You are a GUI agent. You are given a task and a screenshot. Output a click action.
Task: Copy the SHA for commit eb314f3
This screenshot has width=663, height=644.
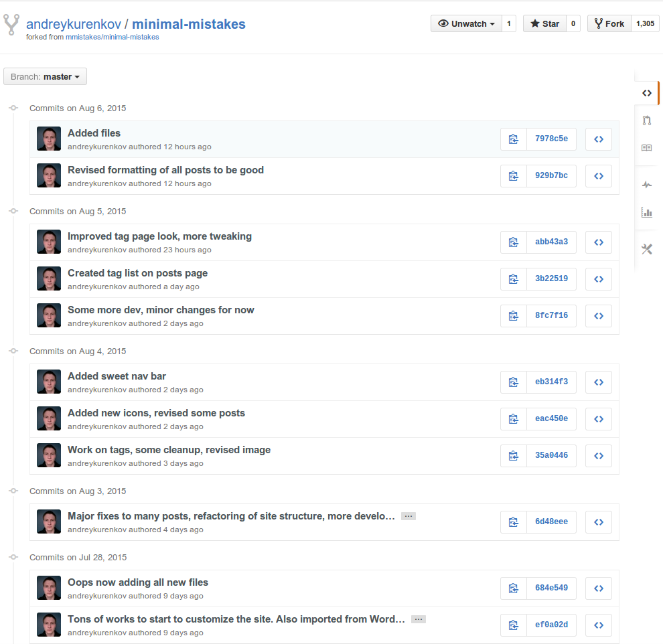tap(513, 382)
